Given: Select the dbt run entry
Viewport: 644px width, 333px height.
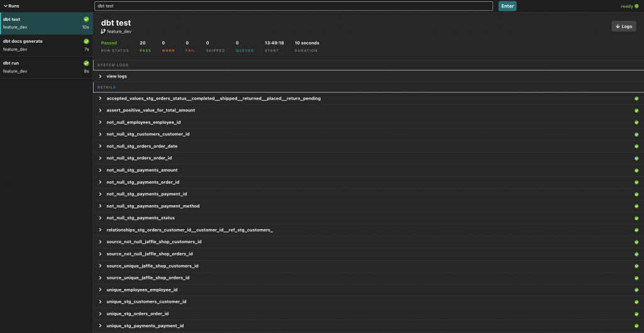Looking at the screenshot, I should (45, 67).
